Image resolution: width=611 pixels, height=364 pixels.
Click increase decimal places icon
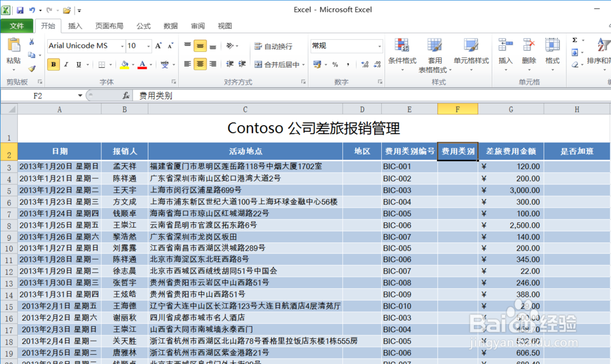(365, 65)
